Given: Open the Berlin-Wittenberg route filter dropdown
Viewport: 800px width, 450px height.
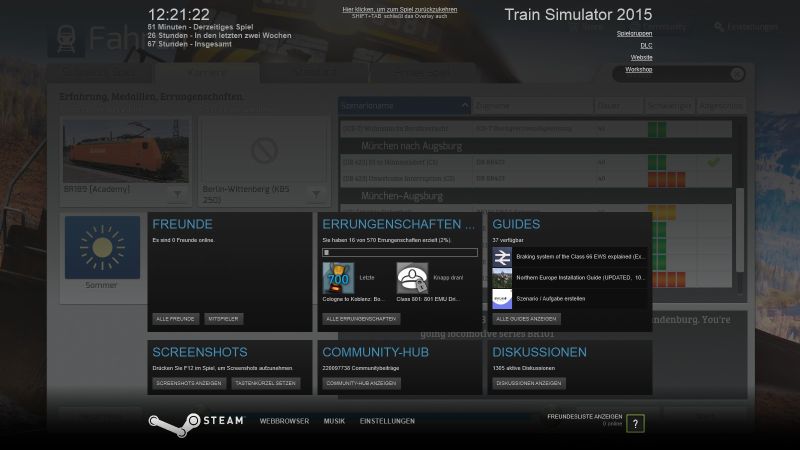Looking at the screenshot, I should pyautogui.click(x=316, y=194).
